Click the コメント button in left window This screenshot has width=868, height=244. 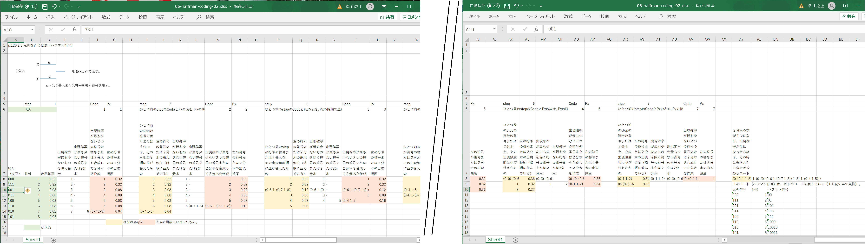pyautogui.click(x=411, y=17)
